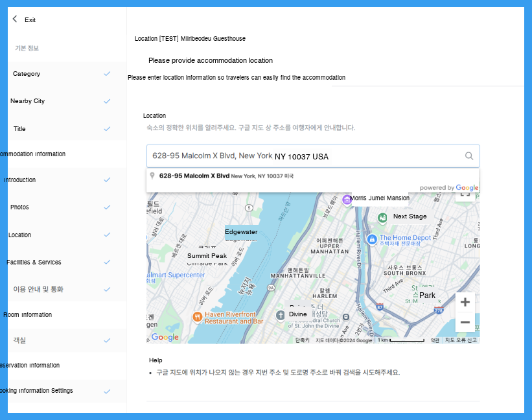Click the search magnifier icon in address field
The image size is (532, 420).
pyautogui.click(x=469, y=156)
